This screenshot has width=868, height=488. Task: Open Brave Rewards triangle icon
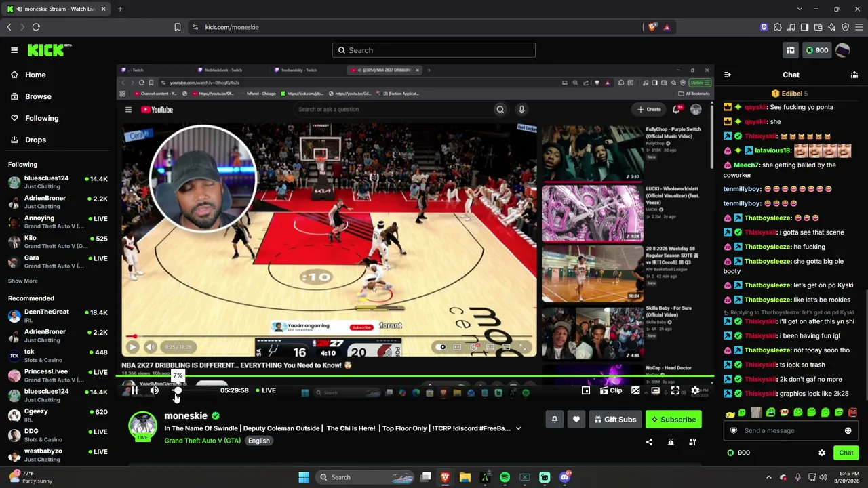(x=667, y=27)
